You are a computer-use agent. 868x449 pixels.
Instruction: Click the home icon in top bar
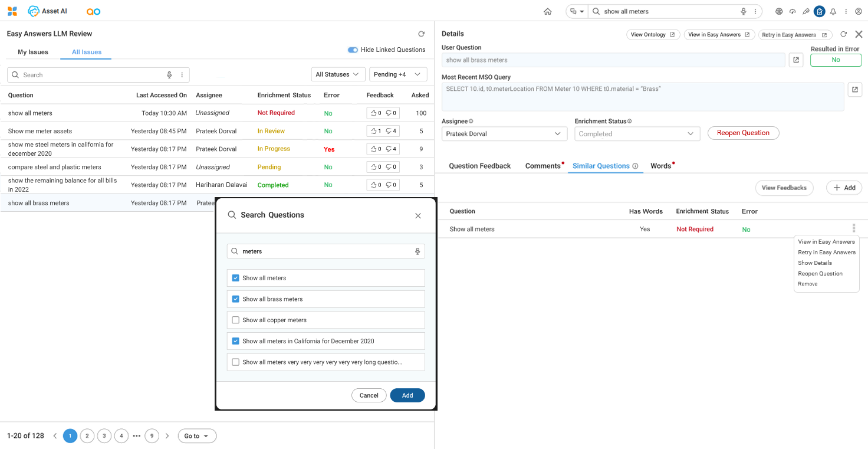pos(548,11)
